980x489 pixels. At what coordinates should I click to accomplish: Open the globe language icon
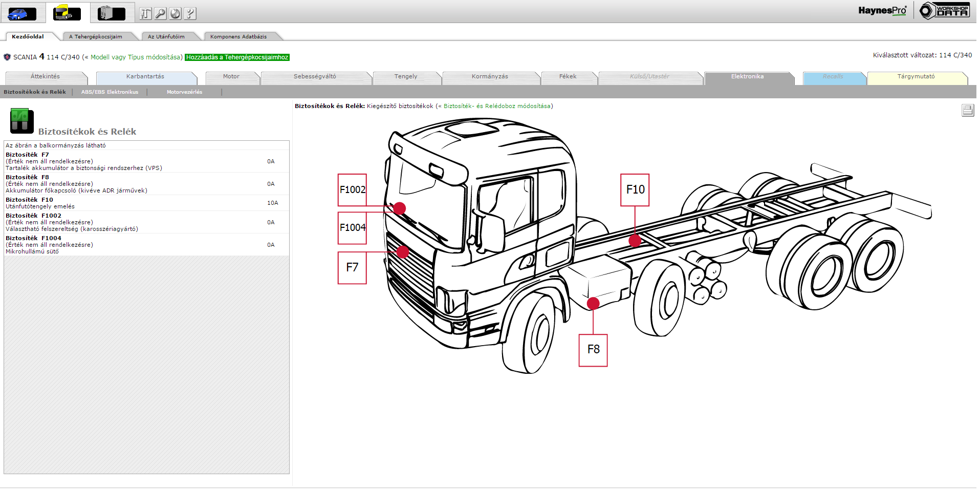click(x=176, y=14)
